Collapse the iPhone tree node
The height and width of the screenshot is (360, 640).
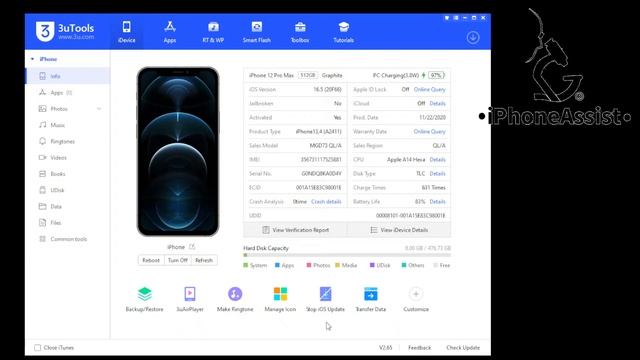click(x=32, y=59)
